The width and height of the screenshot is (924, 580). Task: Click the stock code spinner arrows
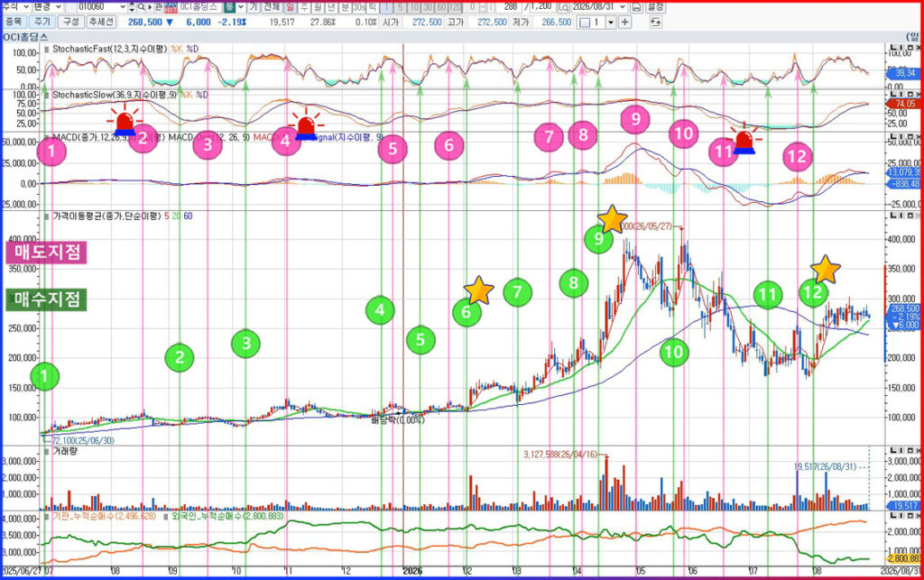click(x=132, y=7)
